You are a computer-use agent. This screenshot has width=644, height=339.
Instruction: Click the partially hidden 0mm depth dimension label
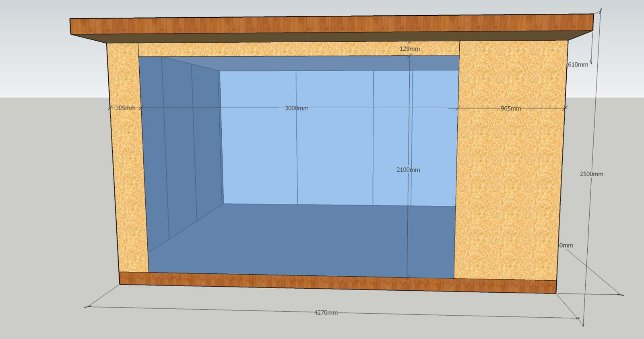tap(566, 245)
